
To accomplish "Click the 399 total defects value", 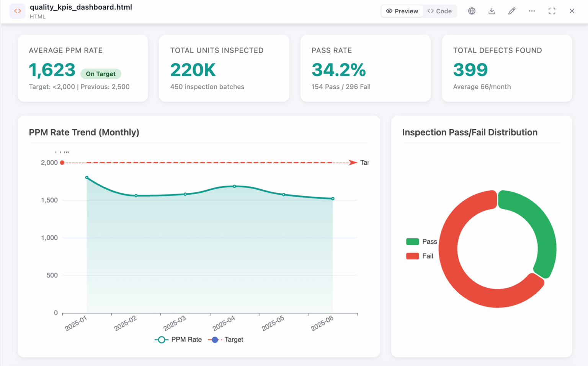I will (x=470, y=70).
